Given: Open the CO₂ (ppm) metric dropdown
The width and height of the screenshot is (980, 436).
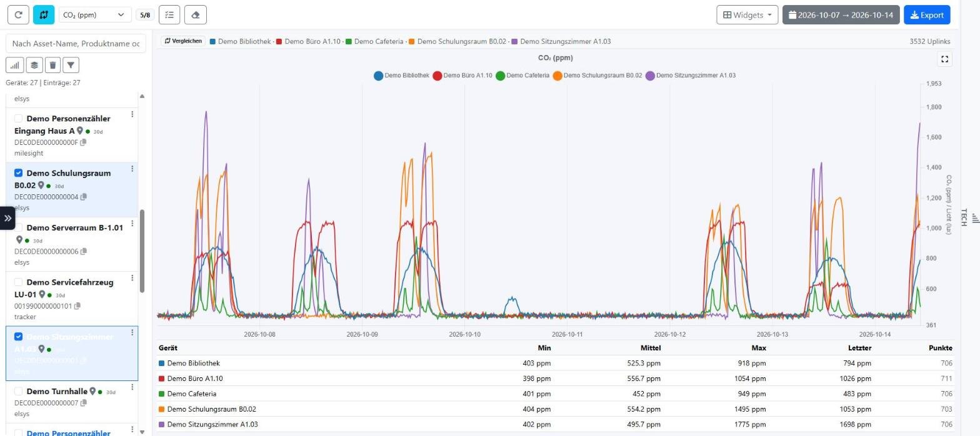Looking at the screenshot, I should [95, 15].
